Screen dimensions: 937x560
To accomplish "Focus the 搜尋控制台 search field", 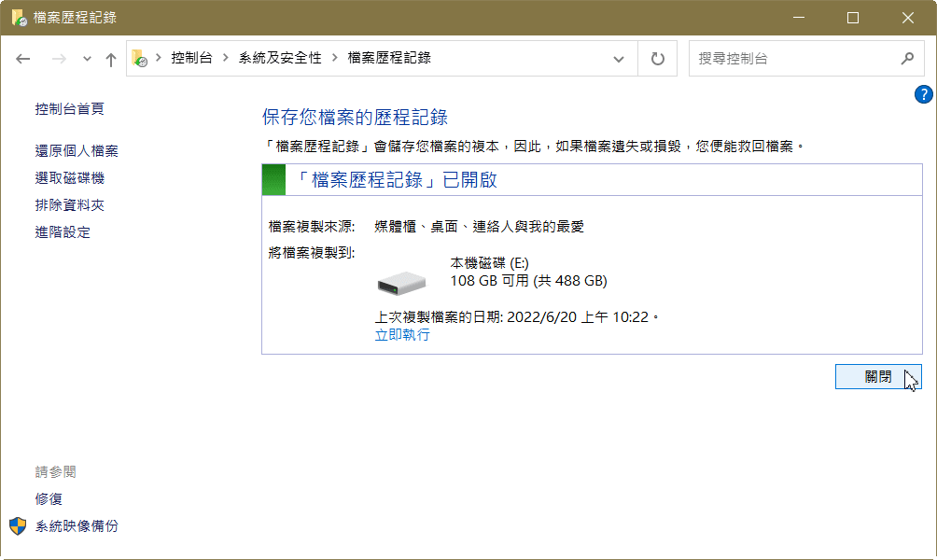I will point(806,59).
